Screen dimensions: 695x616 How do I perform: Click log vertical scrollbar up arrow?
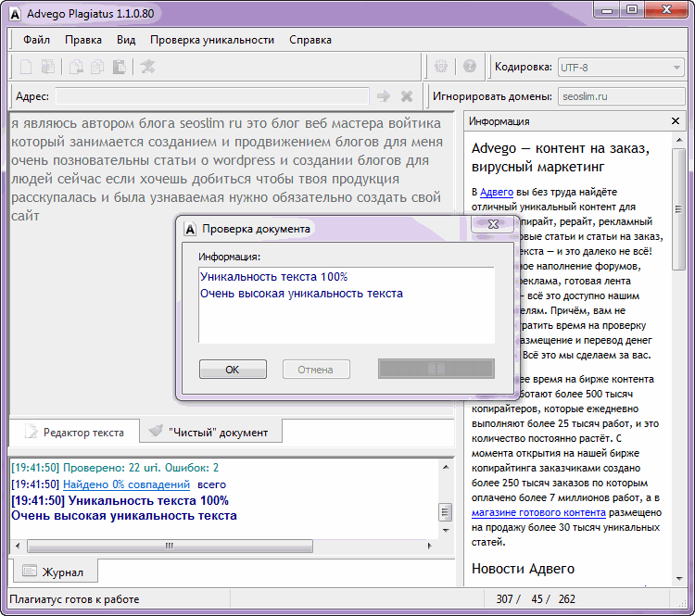(x=446, y=467)
